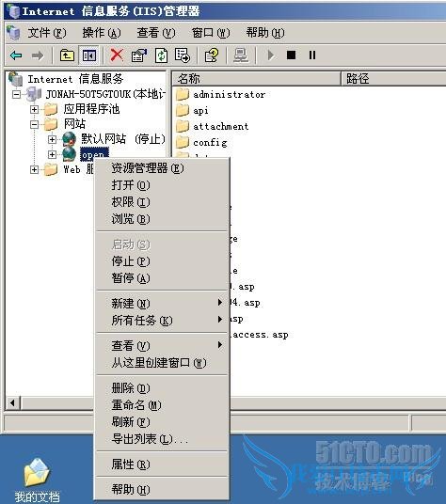
Task: Click the Start (play) toolbar button
Action: [271, 55]
